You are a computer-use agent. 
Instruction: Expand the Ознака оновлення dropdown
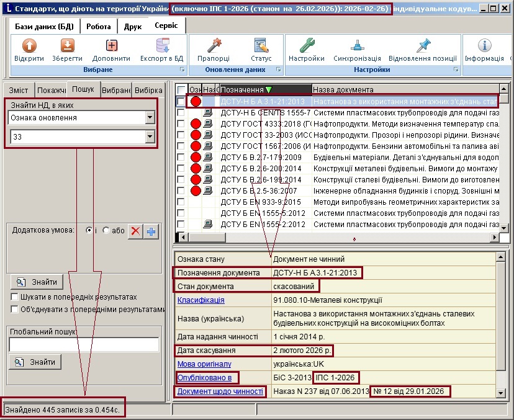[x=149, y=117]
